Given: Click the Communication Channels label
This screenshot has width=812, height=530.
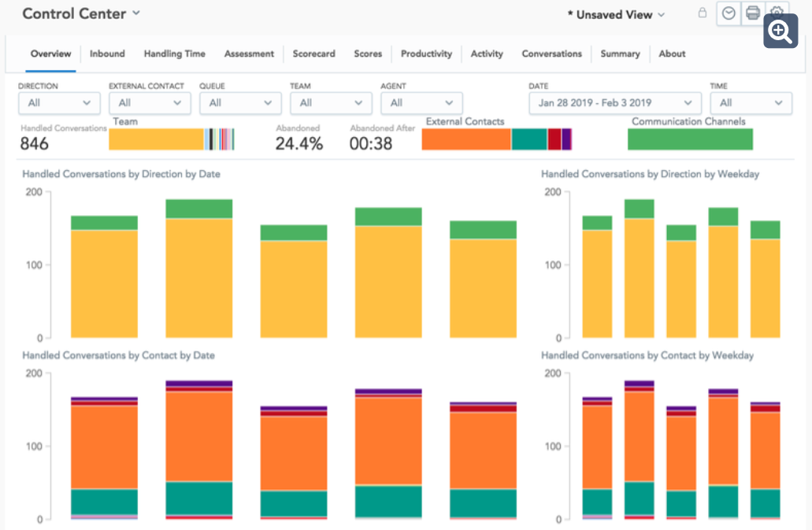Looking at the screenshot, I should pos(688,121).
